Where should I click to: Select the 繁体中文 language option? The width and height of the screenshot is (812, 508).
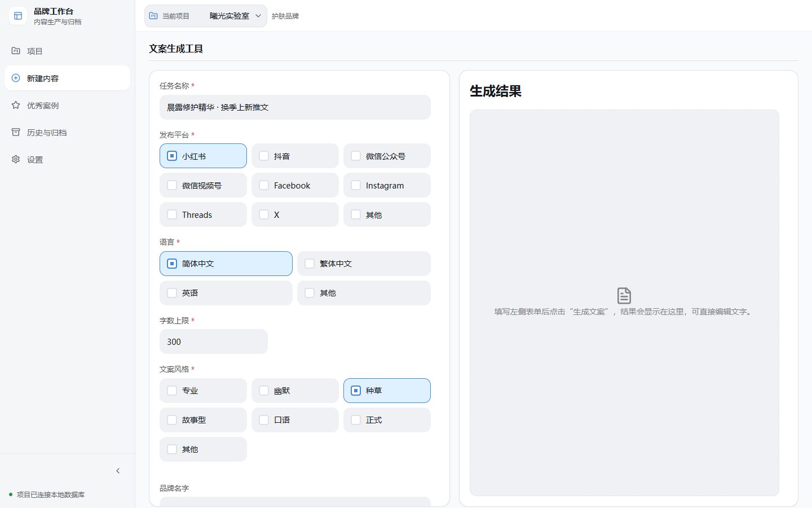(364, 264)
